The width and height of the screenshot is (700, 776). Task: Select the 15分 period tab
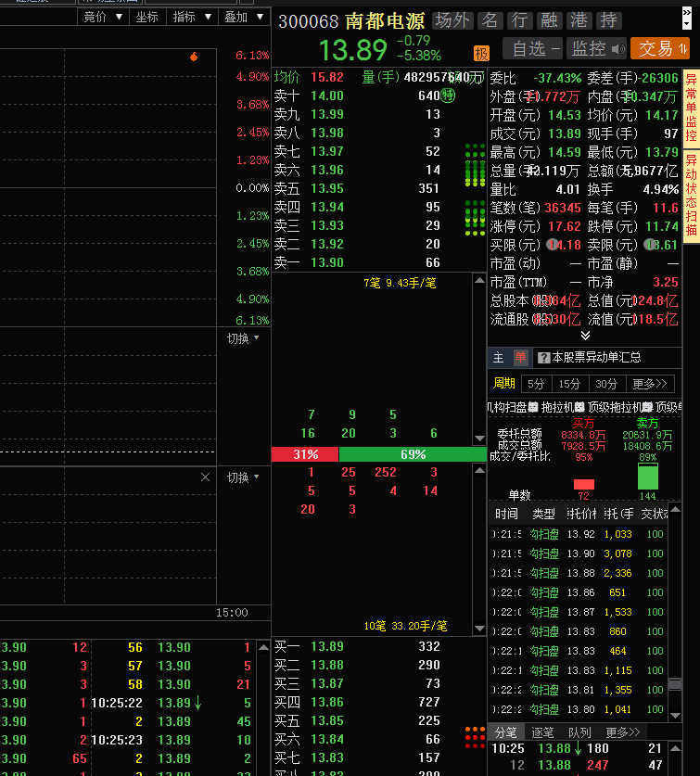click(x=569, y=384)
